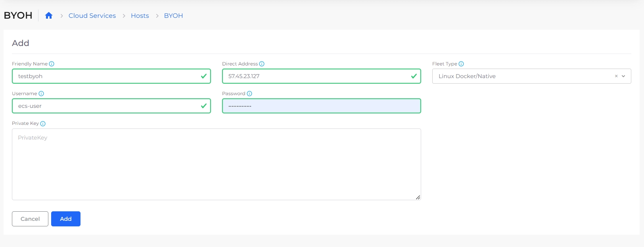This screenshot has height=247, width=644.
Task: Click Private Key info icon
Action: point(43,124)
